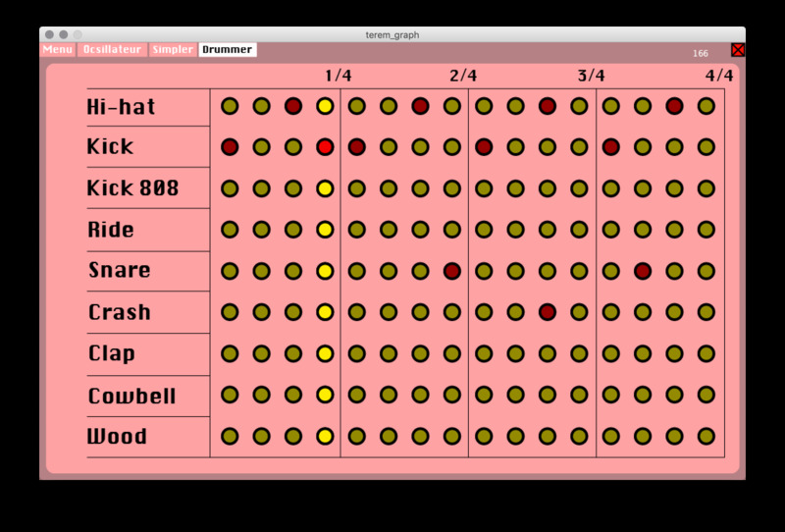
Task: Click the 4/4 beat marker
Action: click(x=718, y=76)
